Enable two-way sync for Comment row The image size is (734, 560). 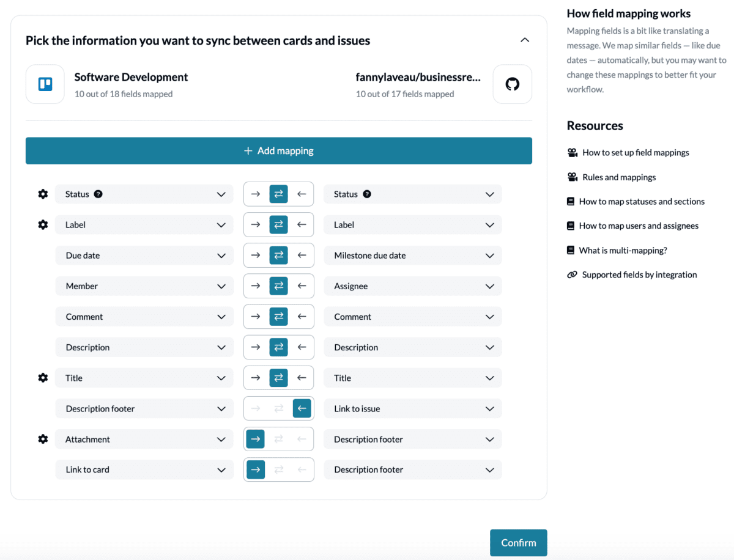[278, 317]
